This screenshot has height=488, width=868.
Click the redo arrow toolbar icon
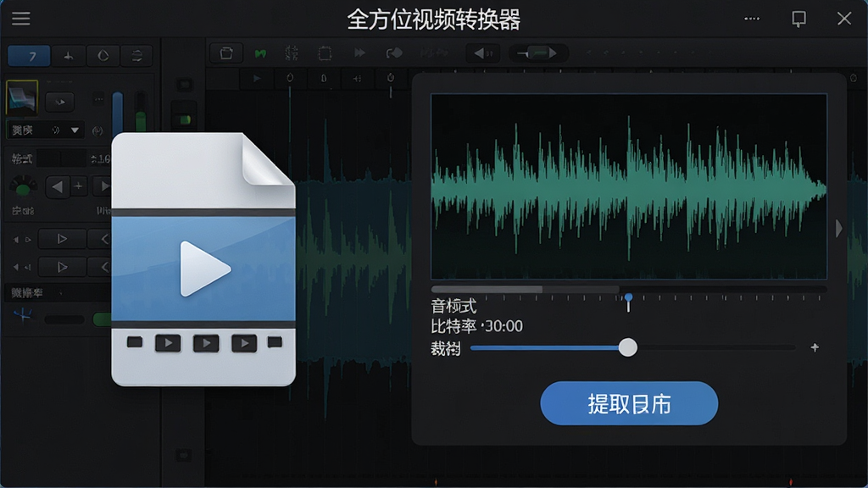click(x=394, y=53)
